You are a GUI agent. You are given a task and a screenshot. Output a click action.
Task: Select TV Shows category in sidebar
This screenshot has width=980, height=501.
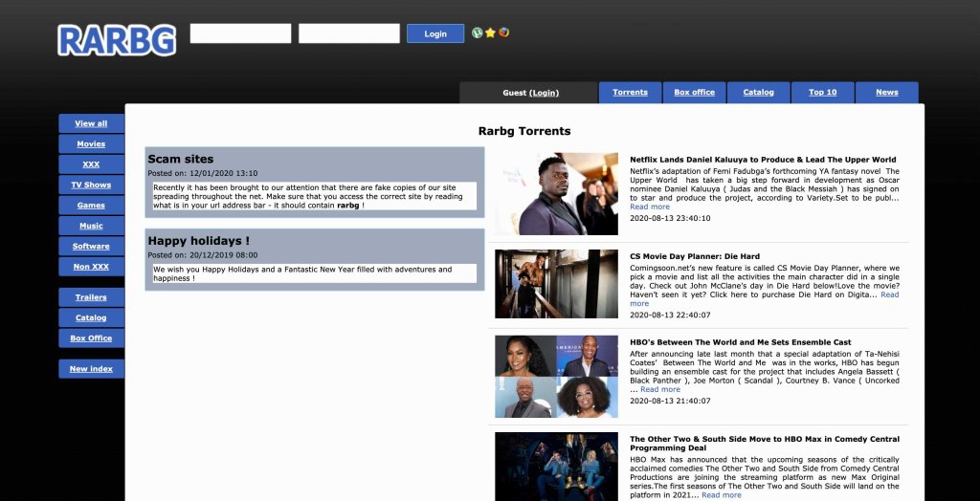(91, 185)
